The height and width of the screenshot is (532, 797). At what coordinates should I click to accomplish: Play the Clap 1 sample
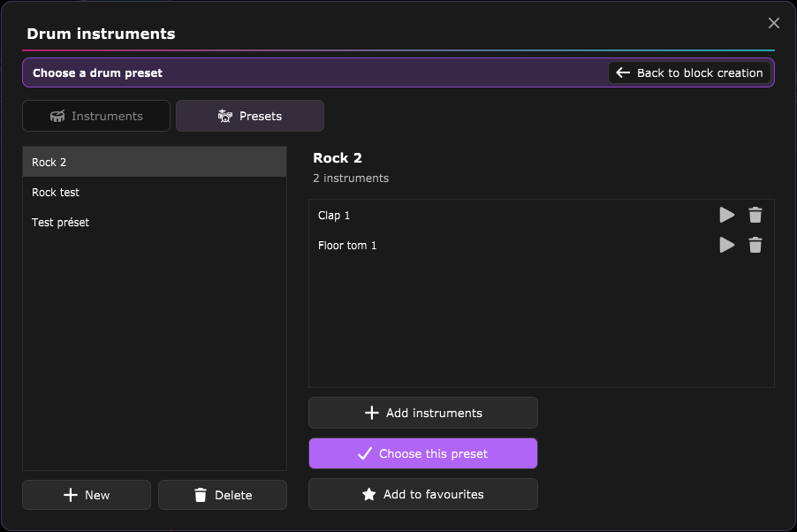[727, 215]
